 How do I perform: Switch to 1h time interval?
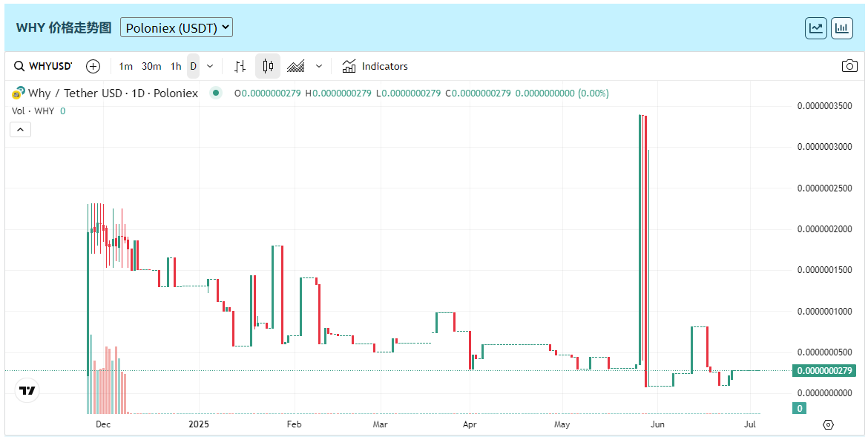click(176, 66)
